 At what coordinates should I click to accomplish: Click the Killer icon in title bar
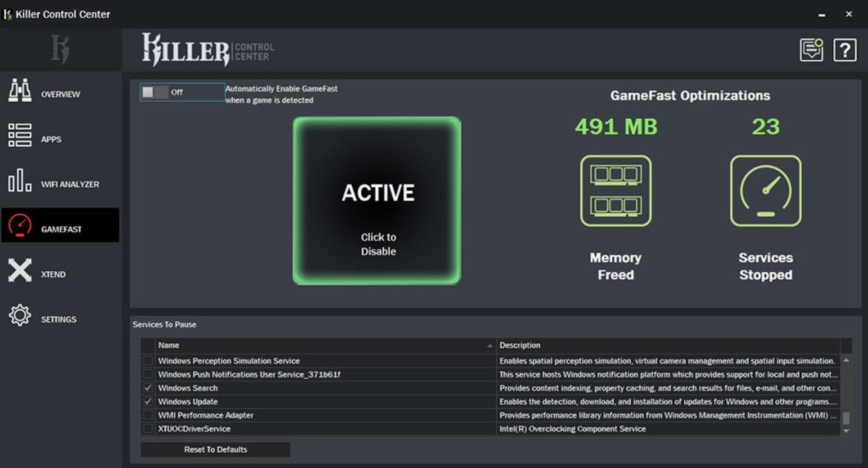7,14
